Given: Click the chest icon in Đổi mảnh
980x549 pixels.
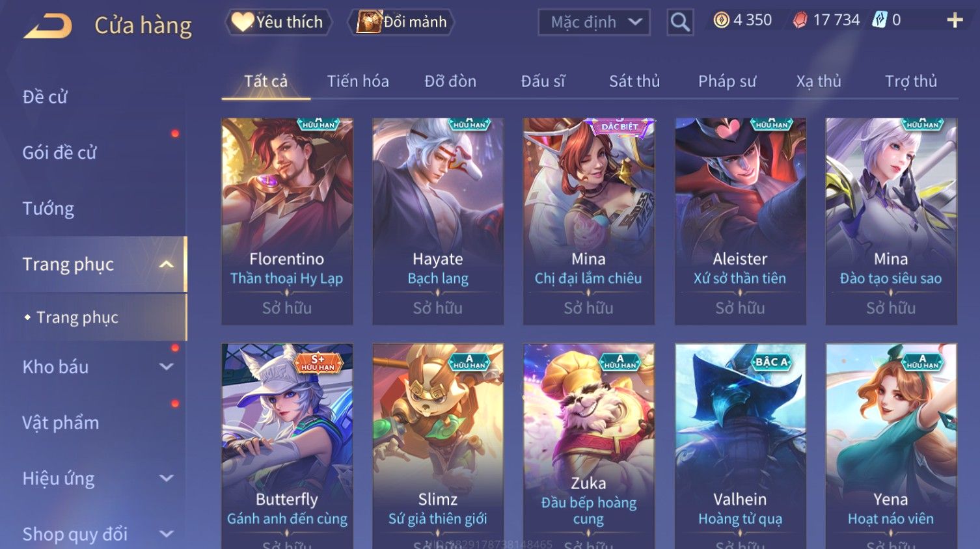Looking at the screenshot, I should [369, 21].
